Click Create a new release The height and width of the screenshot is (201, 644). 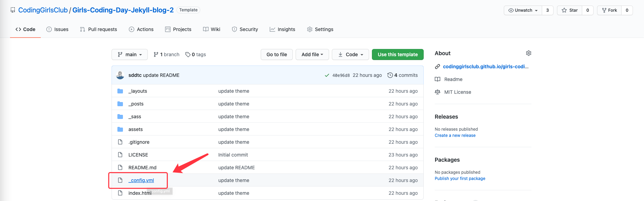455,135
